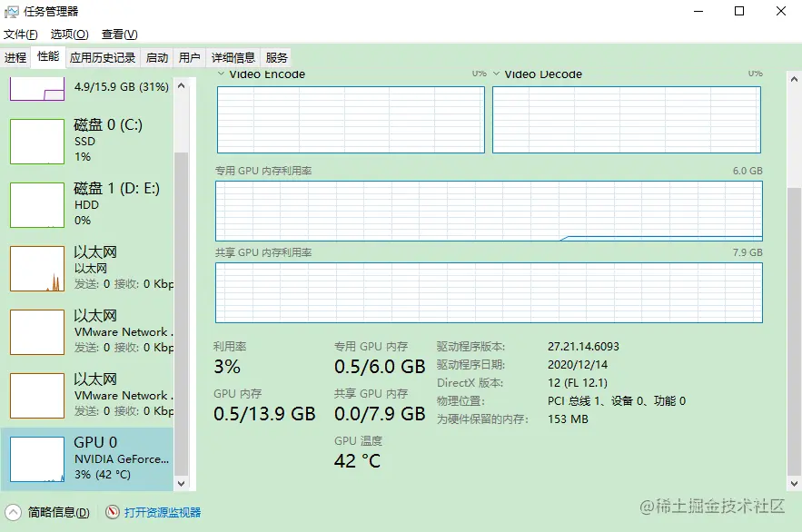Click the main panel scrollbar thumb
Viewport: 802px width, 532px height.
(x=794, y=331)
